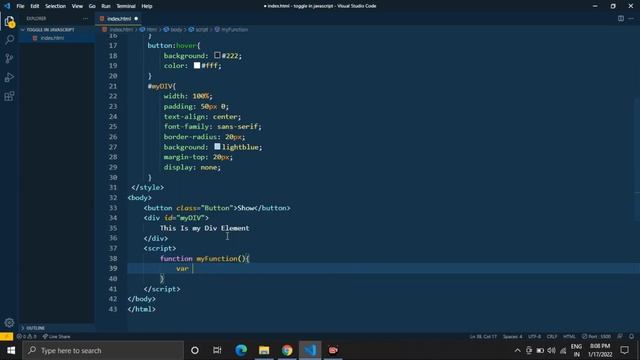
Task: Change indentation via Spaces: 4
Action: [512, 336]
